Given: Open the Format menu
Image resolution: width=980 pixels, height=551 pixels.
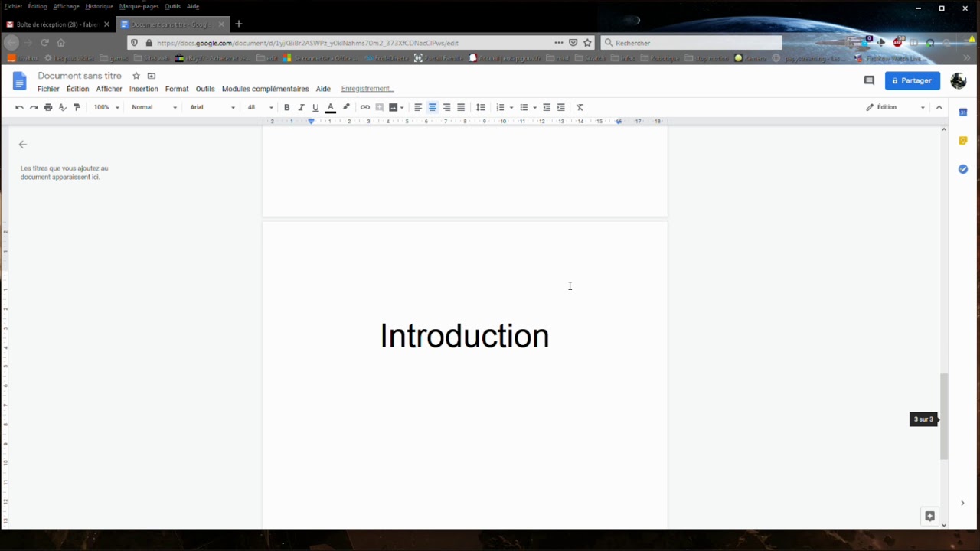Looking at the screenshot, I should 177,89.
